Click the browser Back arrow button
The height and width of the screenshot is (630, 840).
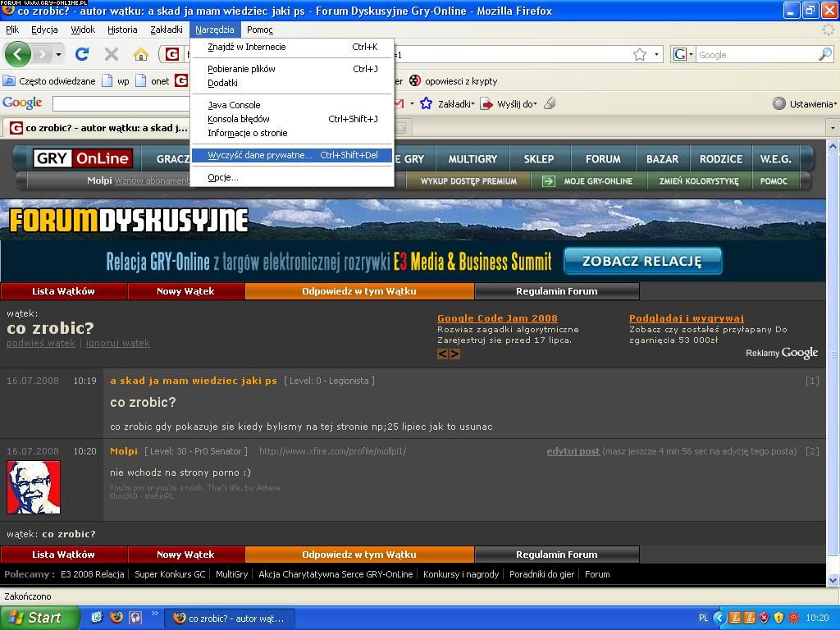tap(18, 54)
